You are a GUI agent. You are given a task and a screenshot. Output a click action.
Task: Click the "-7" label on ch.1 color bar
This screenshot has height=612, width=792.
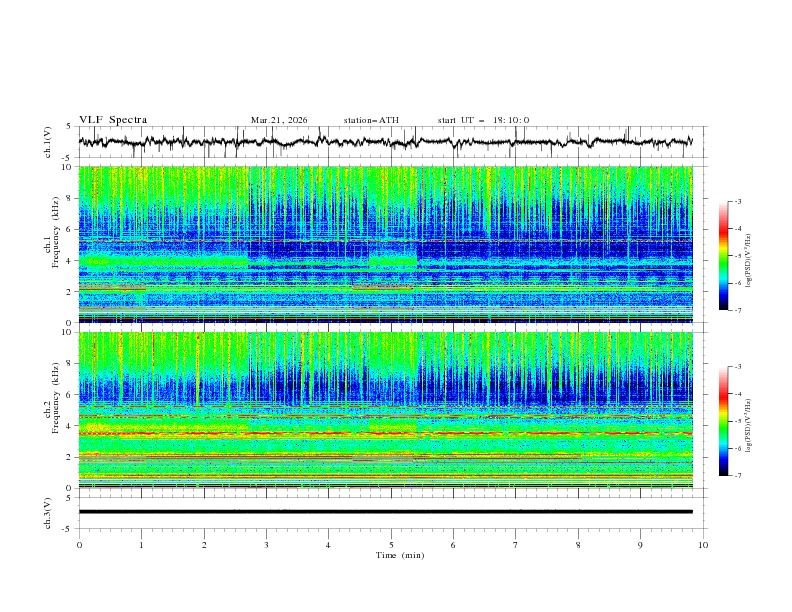738,310
